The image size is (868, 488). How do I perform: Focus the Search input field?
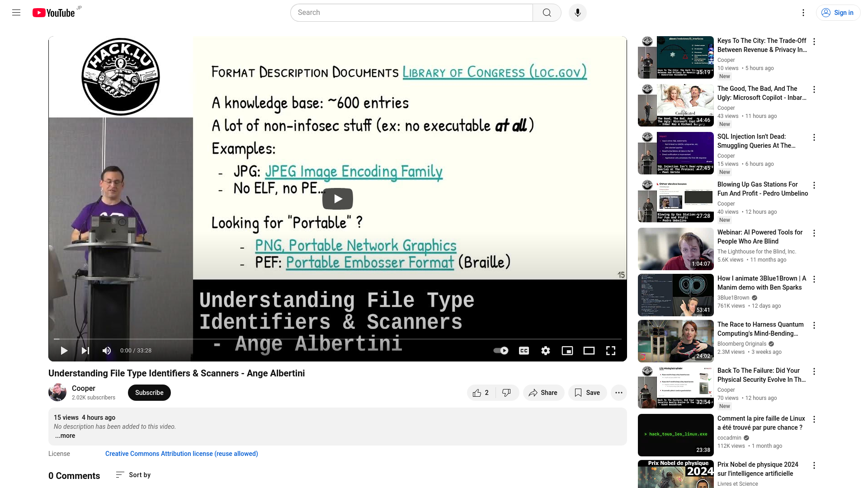point(411,13)
